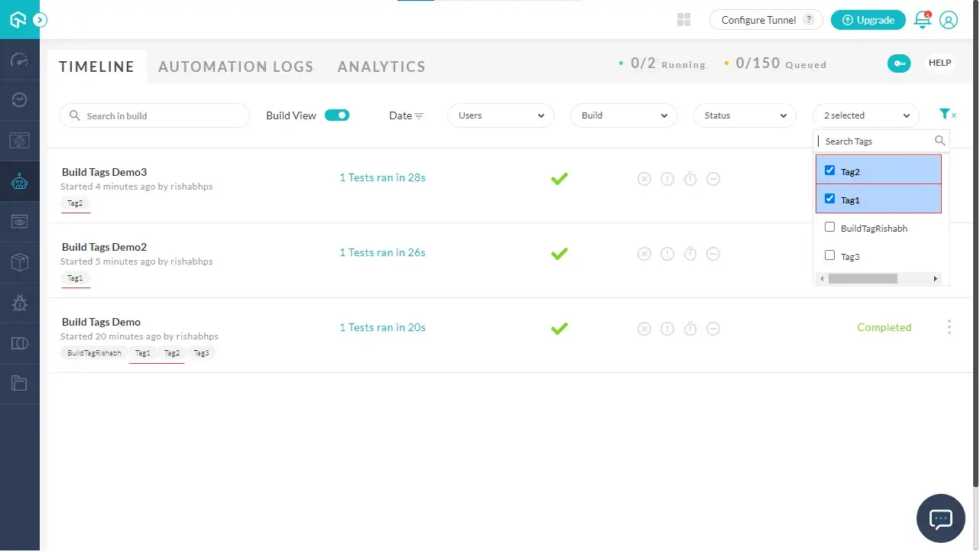
Task: Open the user profile avatar icon
Action: tap(949, 20)
